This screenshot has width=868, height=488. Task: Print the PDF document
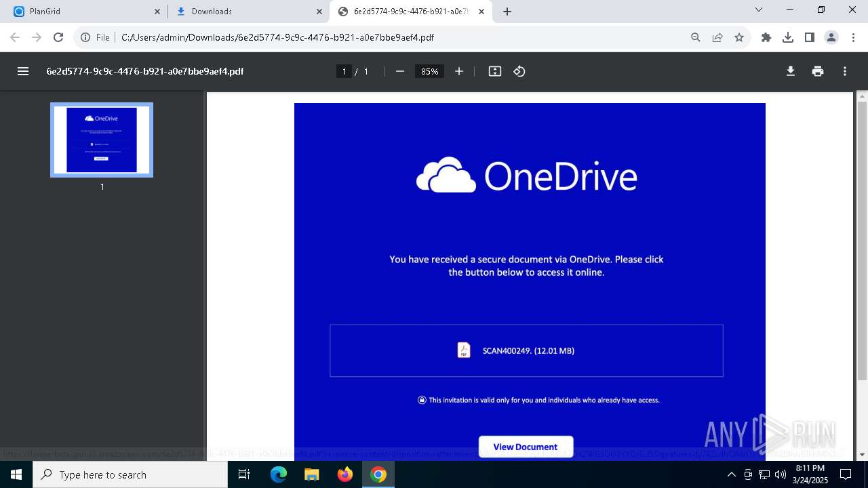click(818, 71)
